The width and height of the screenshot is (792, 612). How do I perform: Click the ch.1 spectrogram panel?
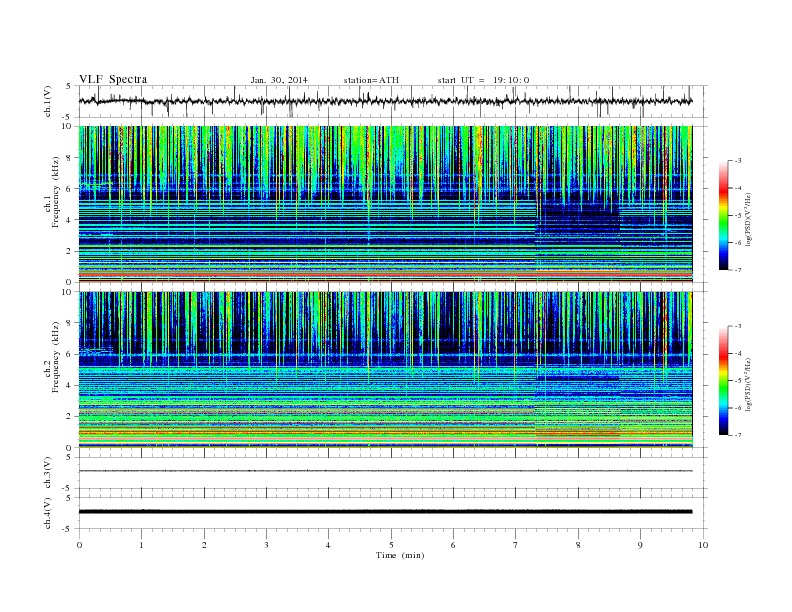point(385,204)
